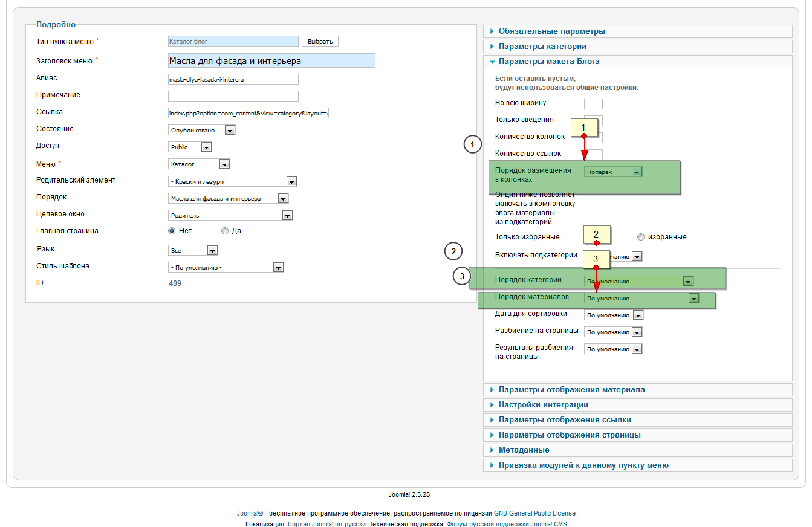This screenshot has height=527, width=812.
Task: Expand the Параметры категории panel
Action: 637,47
